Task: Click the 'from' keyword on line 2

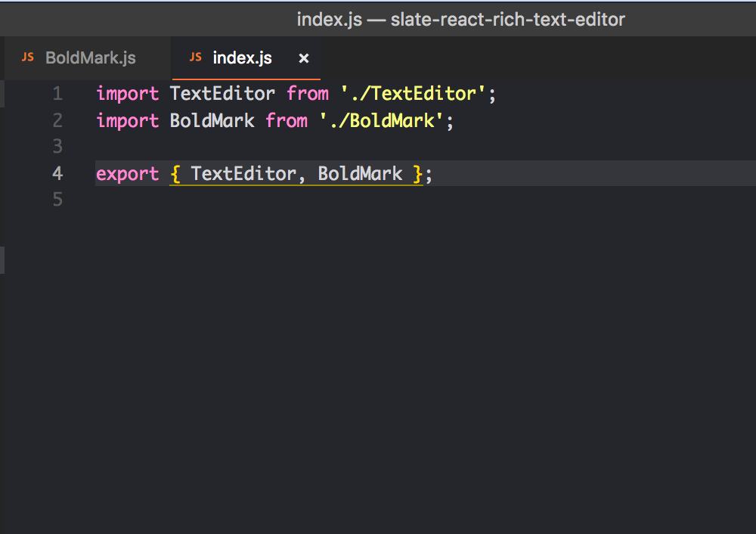Action: pyautogui.click(x=287, y=120)
